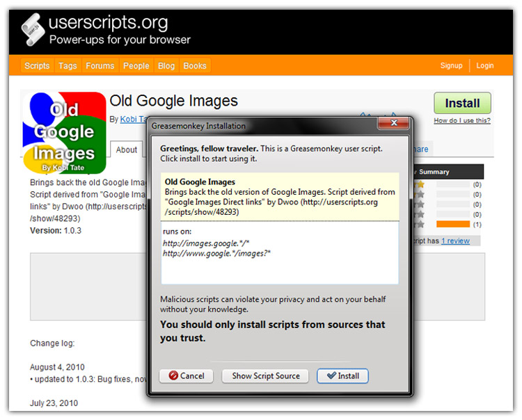This screenshot has width=522, height=420.
Task: Click the Signup link
Action: pyautogui.click(x=451, y=65)
